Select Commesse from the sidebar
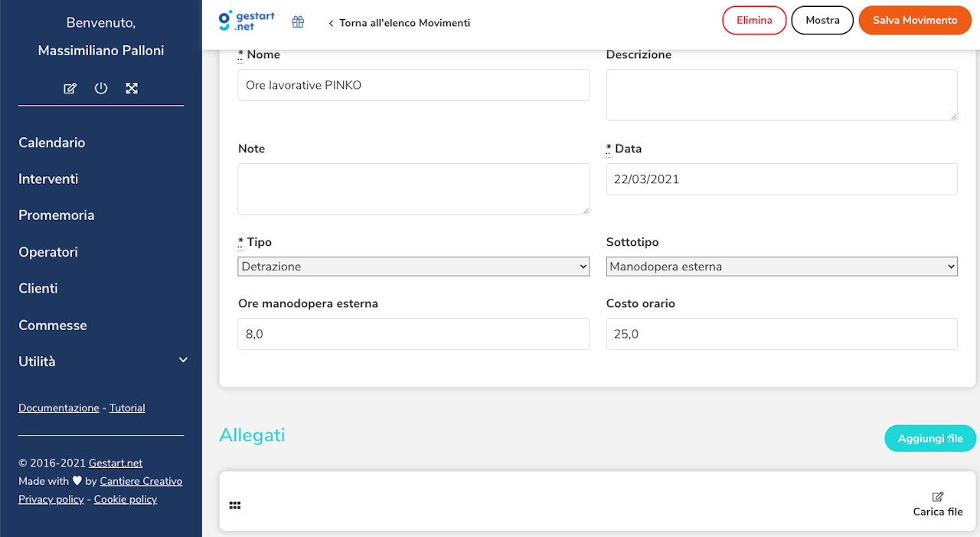The width and height of the screenshot is (980, 537). (52, 325)
